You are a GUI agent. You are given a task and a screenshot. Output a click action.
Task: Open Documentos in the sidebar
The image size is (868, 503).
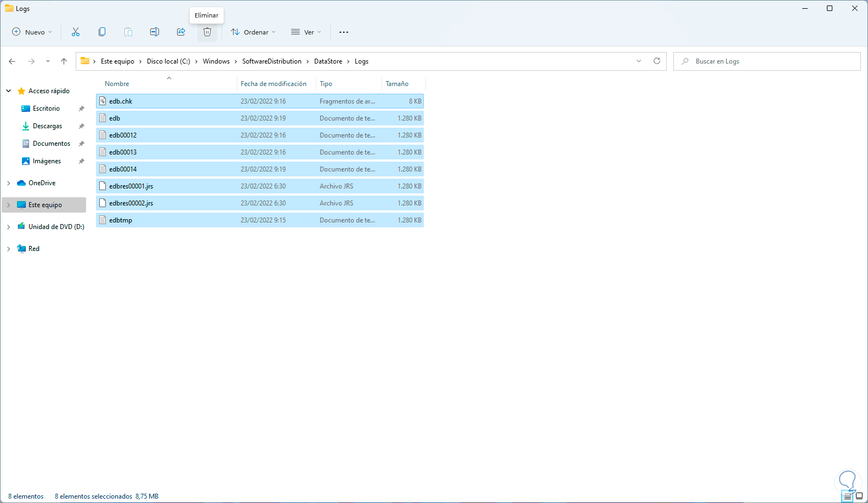(52, 144)
